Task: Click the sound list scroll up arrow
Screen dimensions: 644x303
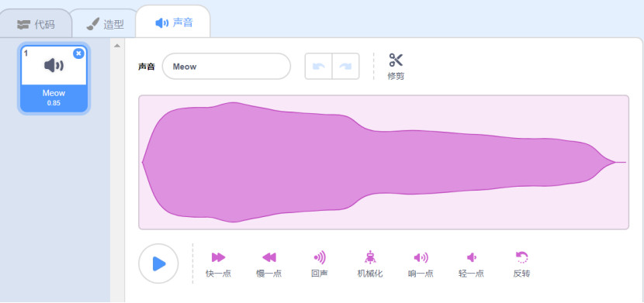Action: pyautogui.click(x=117, y=46)
